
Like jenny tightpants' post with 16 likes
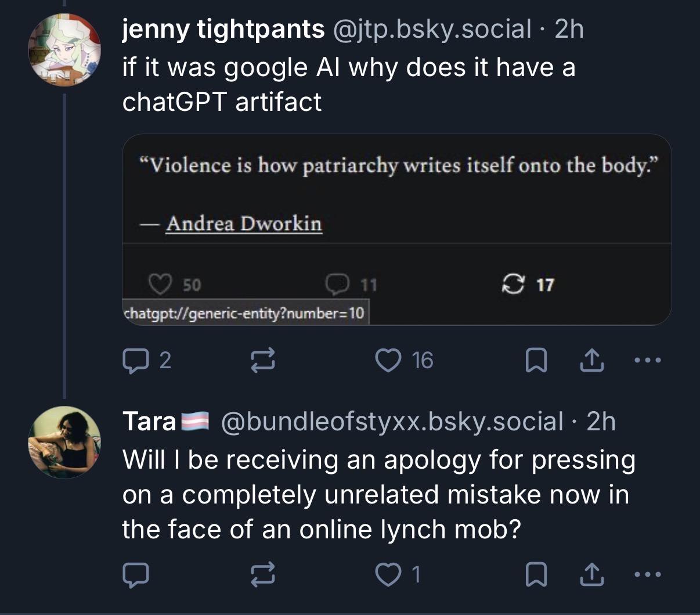point(388,361)
